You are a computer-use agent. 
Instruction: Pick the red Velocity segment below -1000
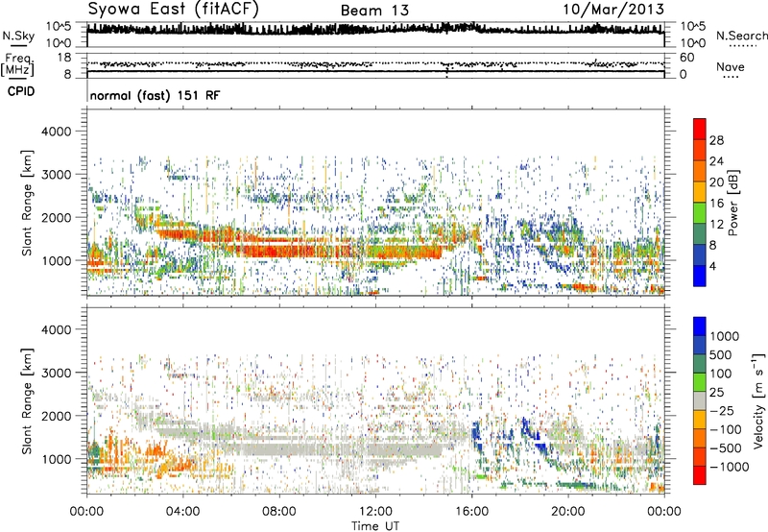click(x=700, y=475)
